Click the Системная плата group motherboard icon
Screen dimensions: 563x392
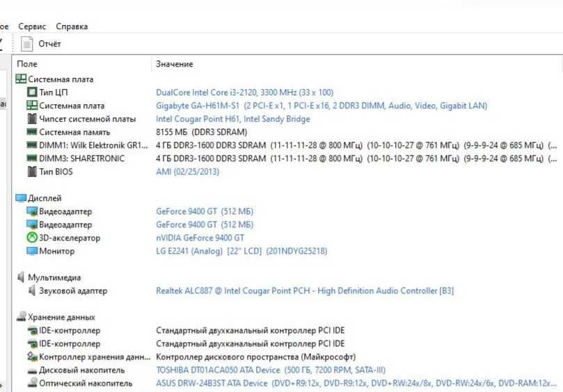coord(21,79)
